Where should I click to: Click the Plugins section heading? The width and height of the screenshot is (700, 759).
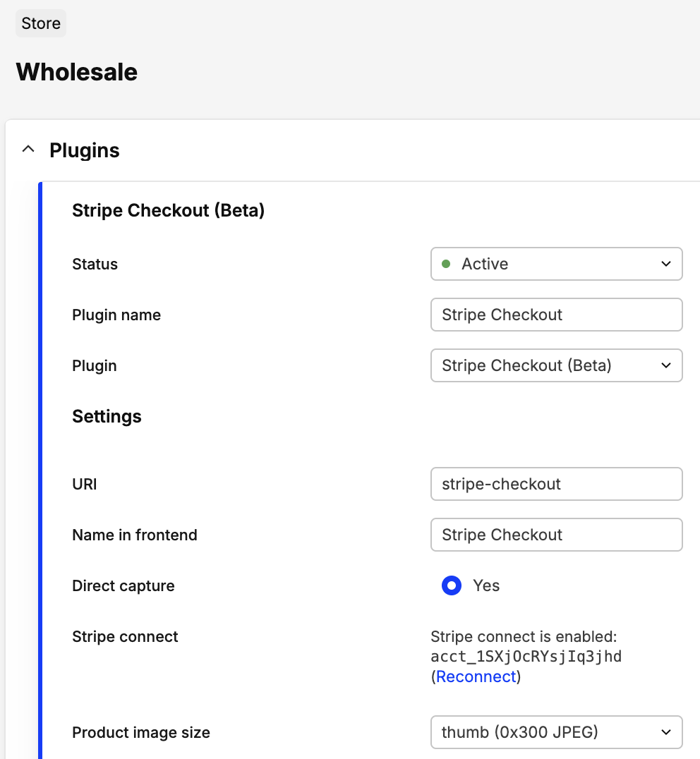85,150
